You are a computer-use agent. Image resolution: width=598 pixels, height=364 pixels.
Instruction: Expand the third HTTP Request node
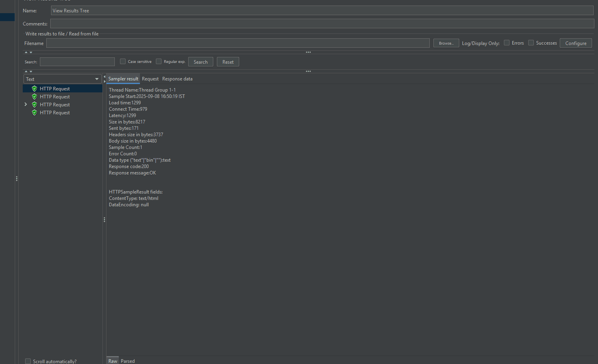pyautogui.click(x=26, y=104)
